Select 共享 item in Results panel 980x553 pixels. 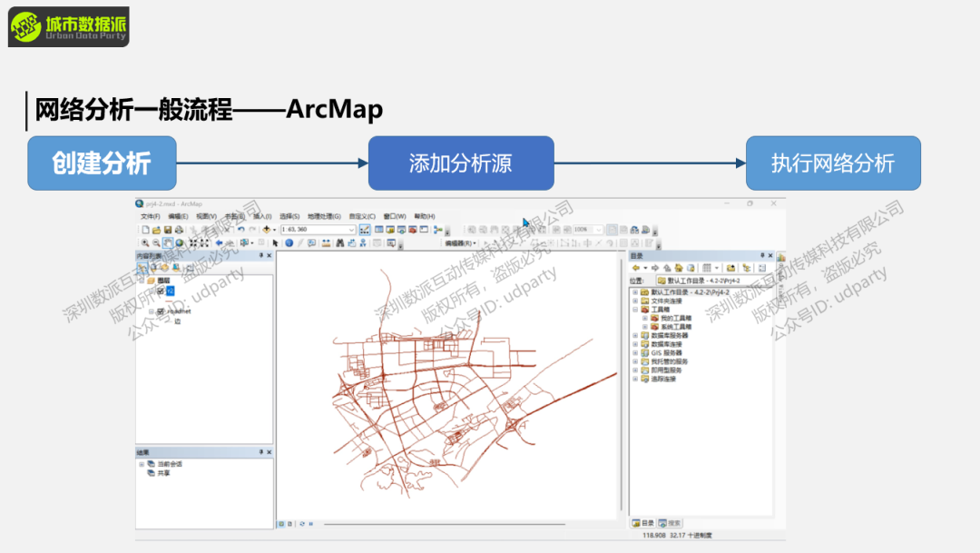click(x=163, y=474)
